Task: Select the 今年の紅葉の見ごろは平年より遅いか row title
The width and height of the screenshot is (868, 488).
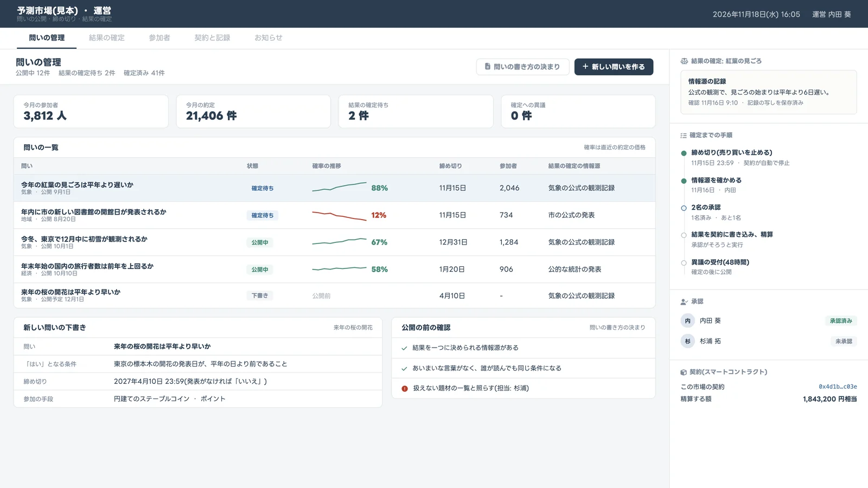Action: pyautogui.click(x=77, y=185)
